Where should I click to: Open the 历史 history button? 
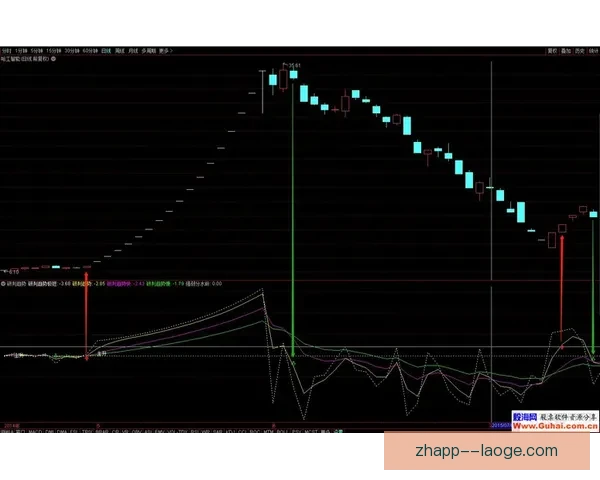(x=580, y=51)
